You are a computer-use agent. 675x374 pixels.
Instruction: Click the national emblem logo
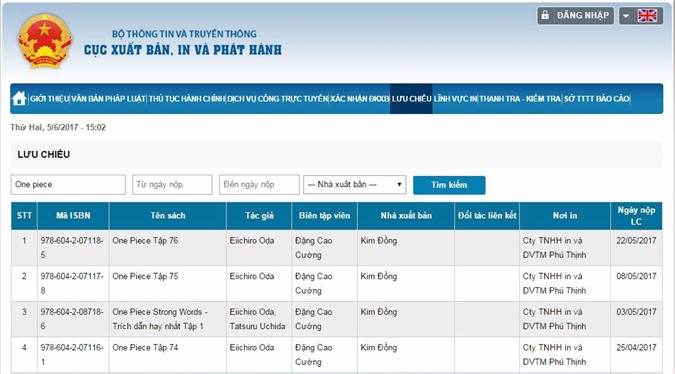[44, 40]
